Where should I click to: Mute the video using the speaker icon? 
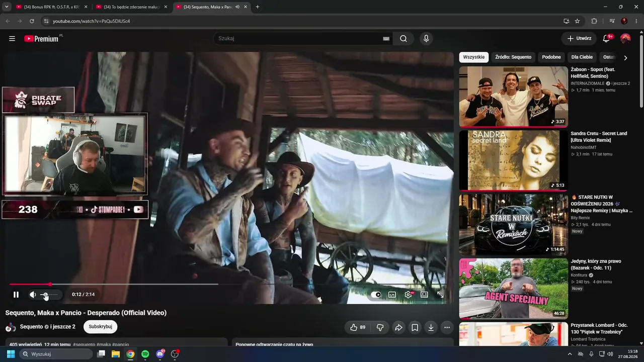[x=33, y=295]
